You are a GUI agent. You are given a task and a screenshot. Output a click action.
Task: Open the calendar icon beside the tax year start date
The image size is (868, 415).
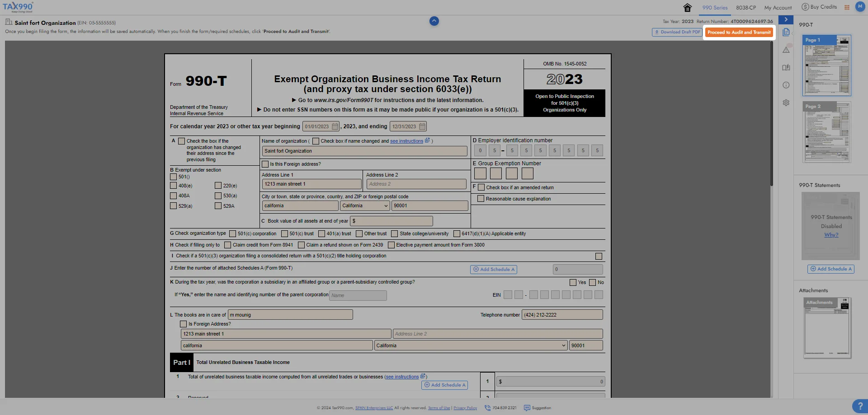(335, 126)
